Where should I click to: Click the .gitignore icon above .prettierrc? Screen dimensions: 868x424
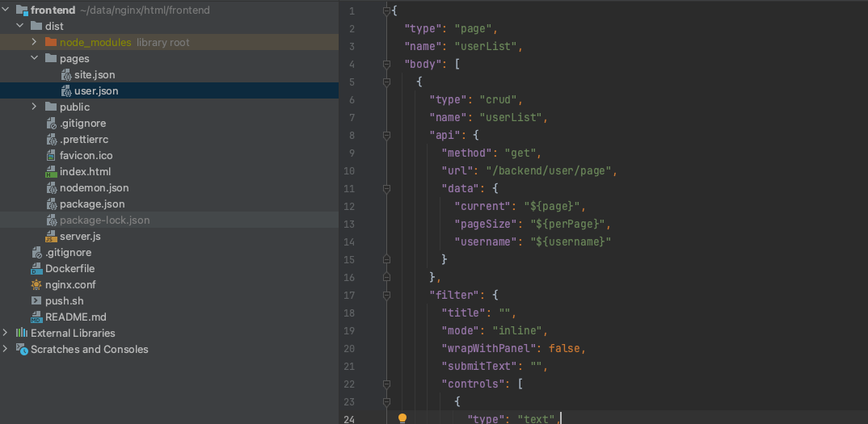tap(52, 123)
